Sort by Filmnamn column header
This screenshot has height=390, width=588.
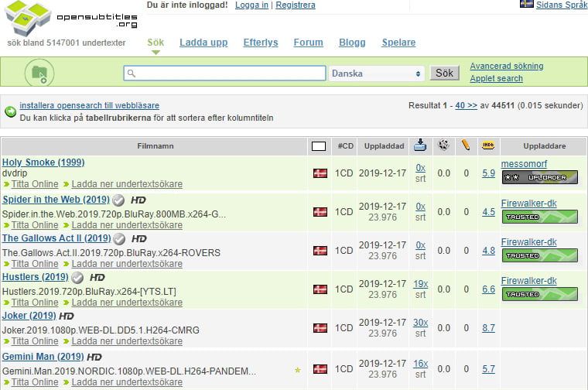(156, 146)
